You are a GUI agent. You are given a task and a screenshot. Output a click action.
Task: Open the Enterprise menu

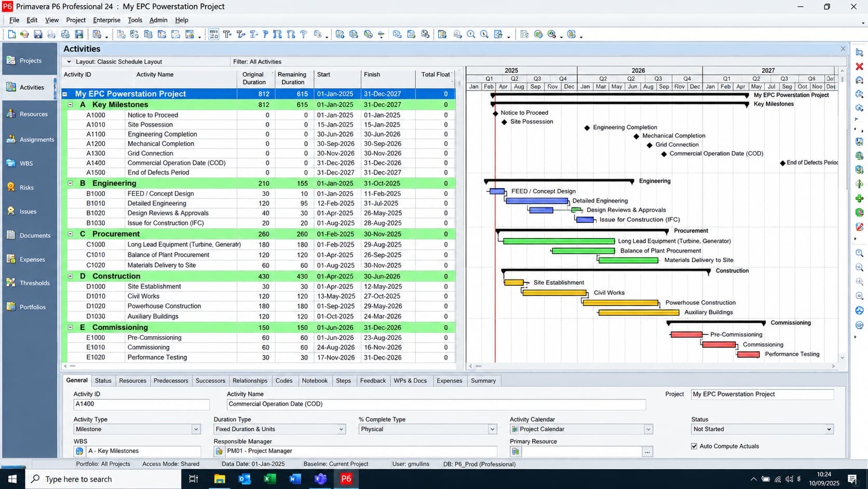pyautogui.click(x=106, y=20)
